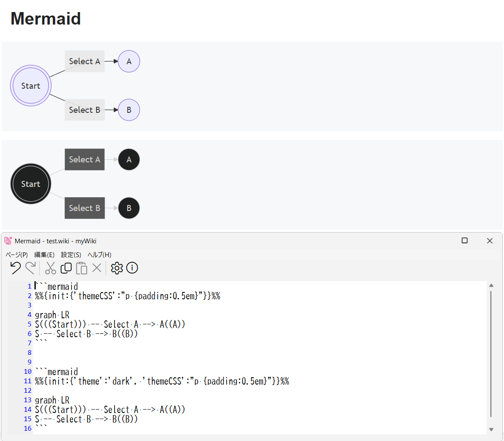Maximize the myWiki editor window
Viewport: 504px width, 441px height.
coord(464,240)
